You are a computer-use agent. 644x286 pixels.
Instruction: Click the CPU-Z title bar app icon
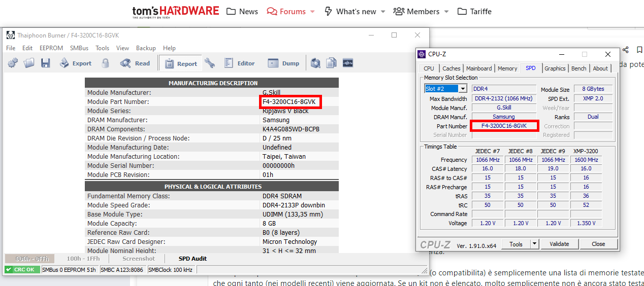[x=422, y=54]
